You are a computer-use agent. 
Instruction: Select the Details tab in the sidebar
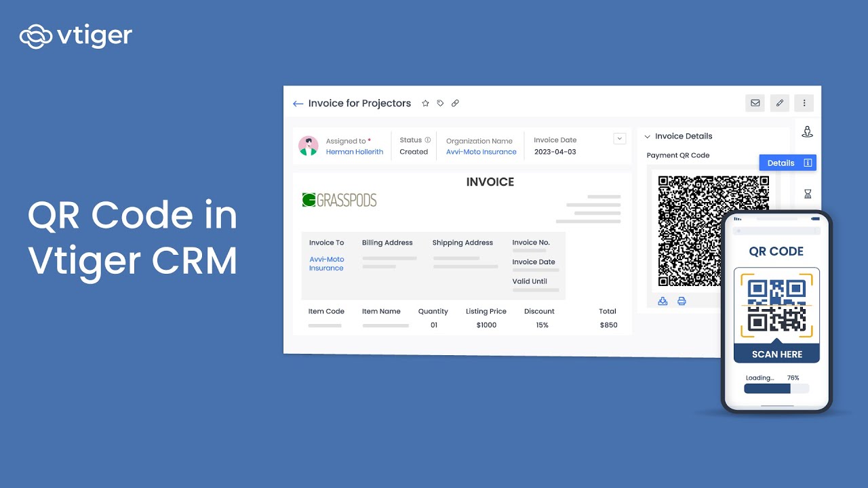click(788, 163)
